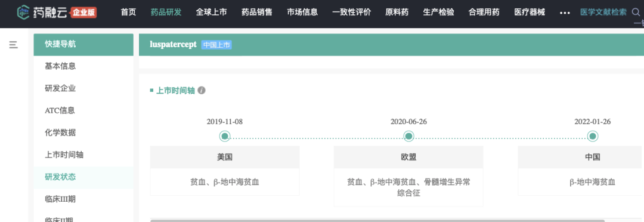The height and width of the screenshot is (222, 644).
Task: Open the 药品销售 menu
Action: 256,13
